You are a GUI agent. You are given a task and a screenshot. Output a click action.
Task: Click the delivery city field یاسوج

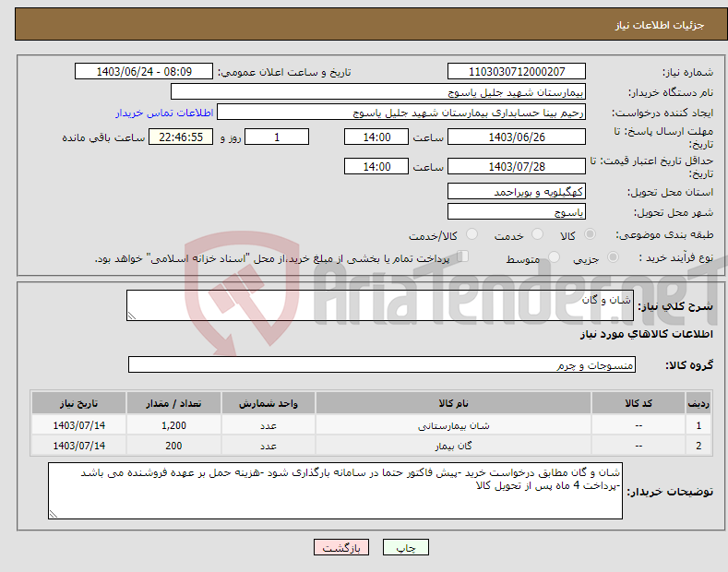click(517, 211)
